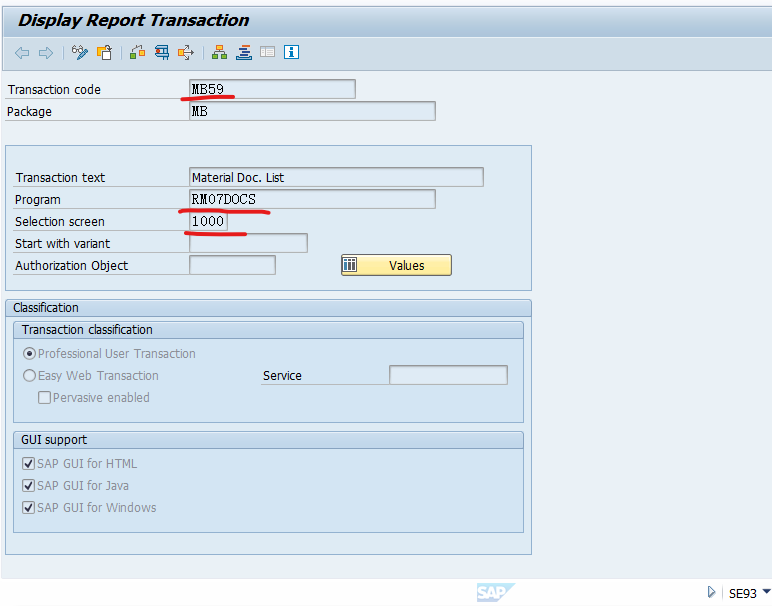Click the Program field RM07DOCS

point(312,199)
